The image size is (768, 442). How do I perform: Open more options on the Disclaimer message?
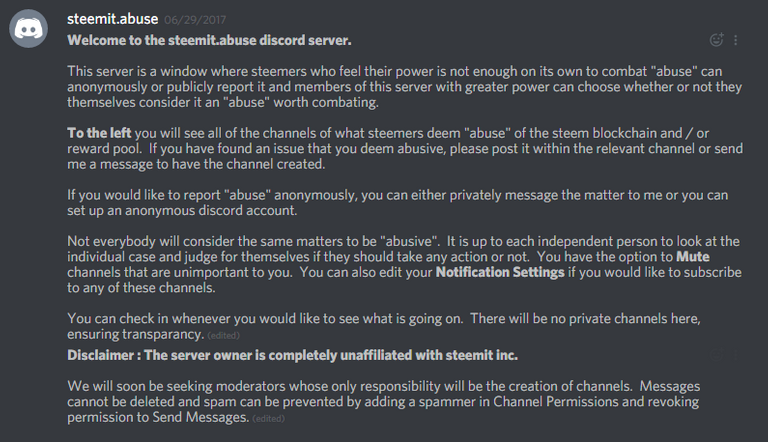(736, 355)
